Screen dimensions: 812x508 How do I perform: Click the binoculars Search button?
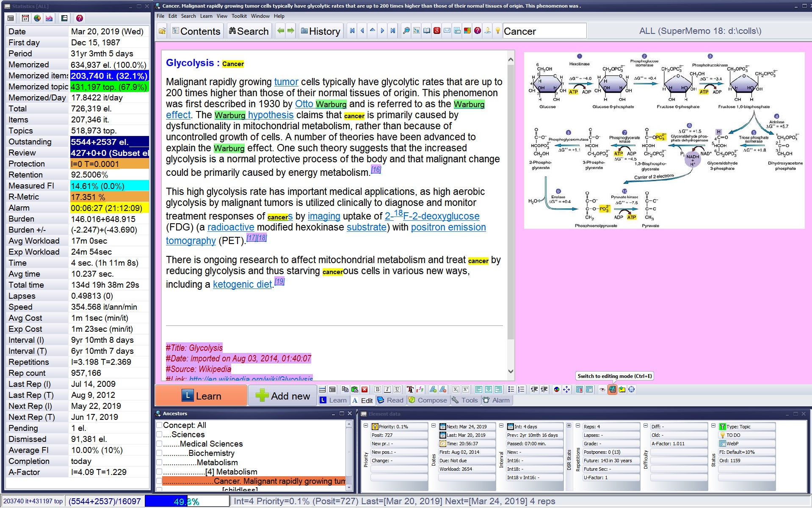point(249,31)
